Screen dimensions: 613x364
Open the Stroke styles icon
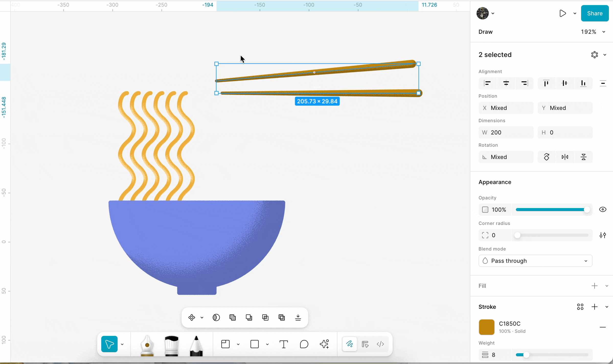580,307
